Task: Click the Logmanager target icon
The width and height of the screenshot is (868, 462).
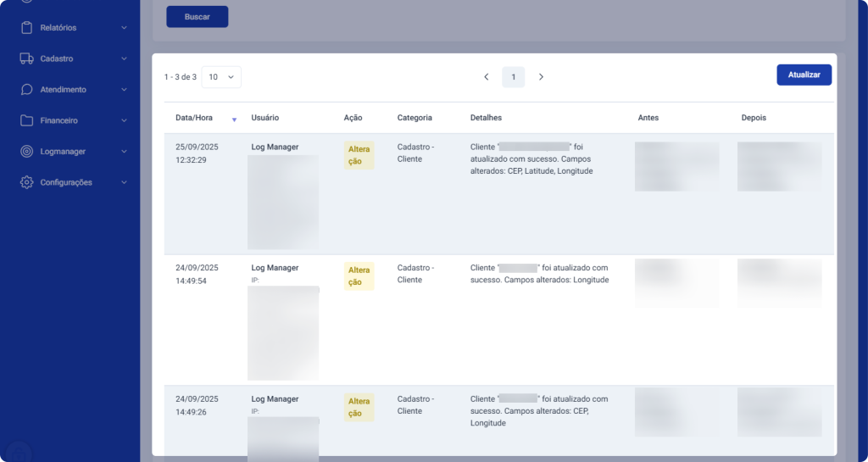Action: pos(26,152)
